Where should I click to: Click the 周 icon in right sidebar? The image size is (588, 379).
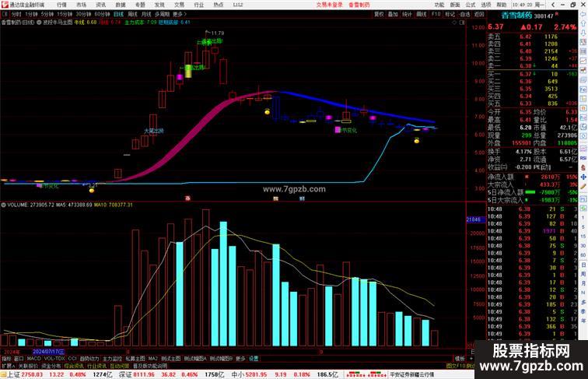pos(583,274)
